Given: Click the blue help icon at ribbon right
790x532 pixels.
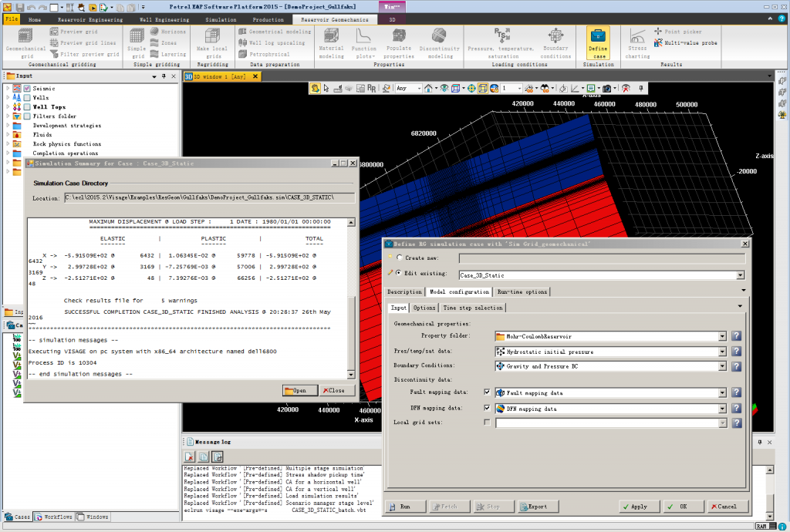Looking at the screenshot, I should (782, 19).
